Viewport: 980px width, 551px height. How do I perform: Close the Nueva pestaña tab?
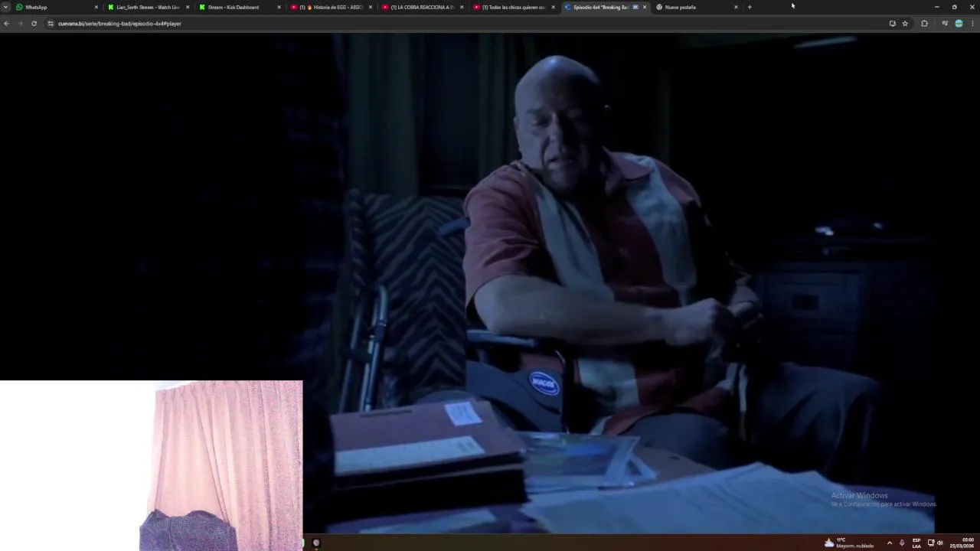click(736, 7)
